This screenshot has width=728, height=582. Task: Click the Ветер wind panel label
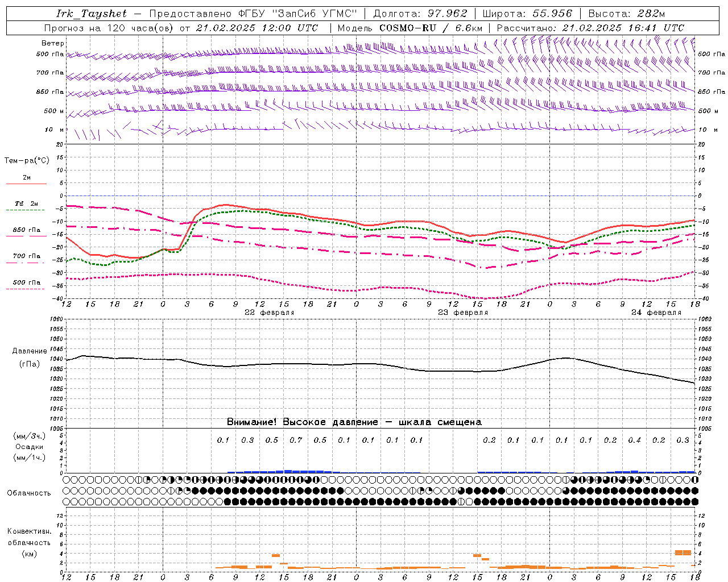click(x=52, y=43)
